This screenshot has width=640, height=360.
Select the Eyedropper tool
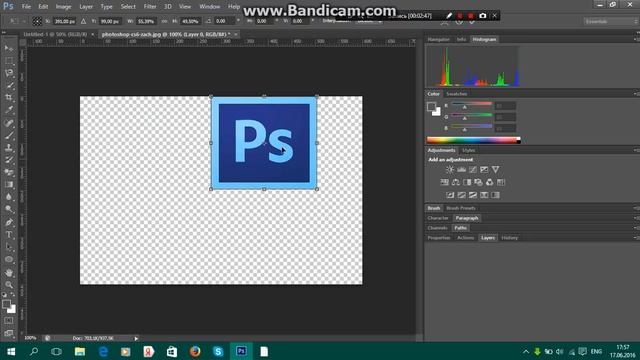click(x=9, y=110)
